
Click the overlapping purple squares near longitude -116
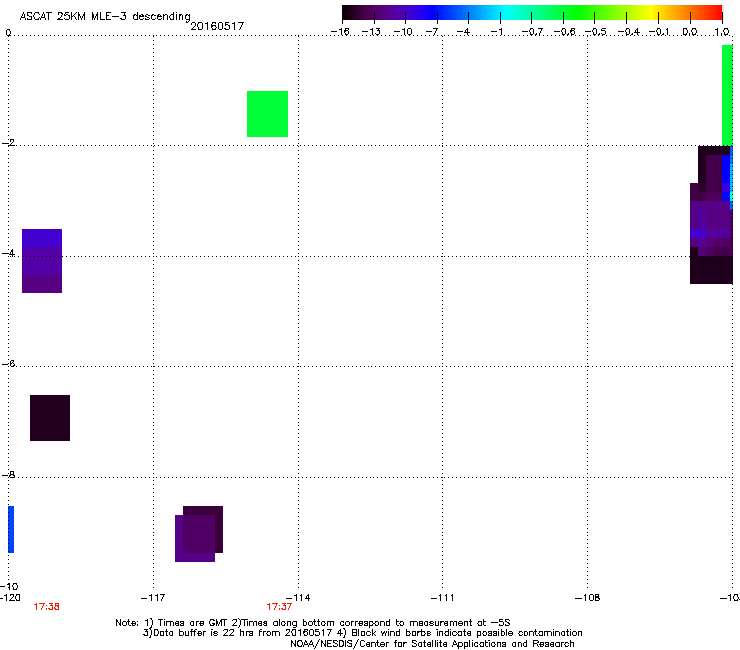pos(199,534)
